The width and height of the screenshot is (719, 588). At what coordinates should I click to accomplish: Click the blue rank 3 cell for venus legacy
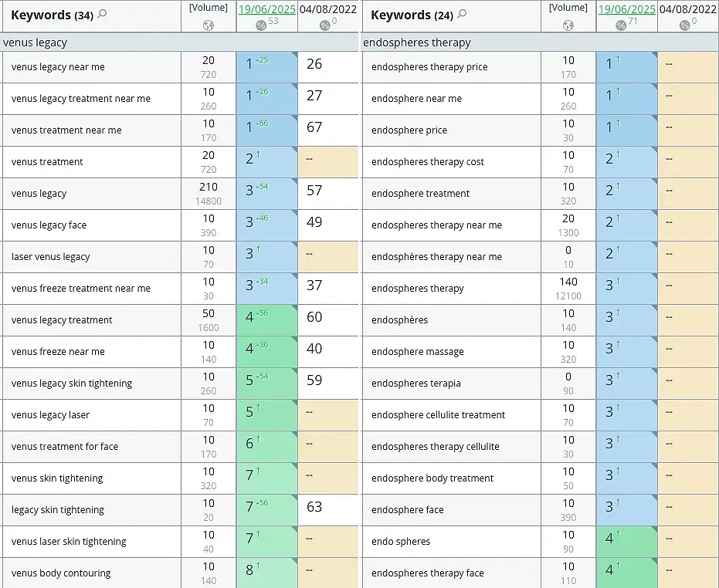pos(266,194)
